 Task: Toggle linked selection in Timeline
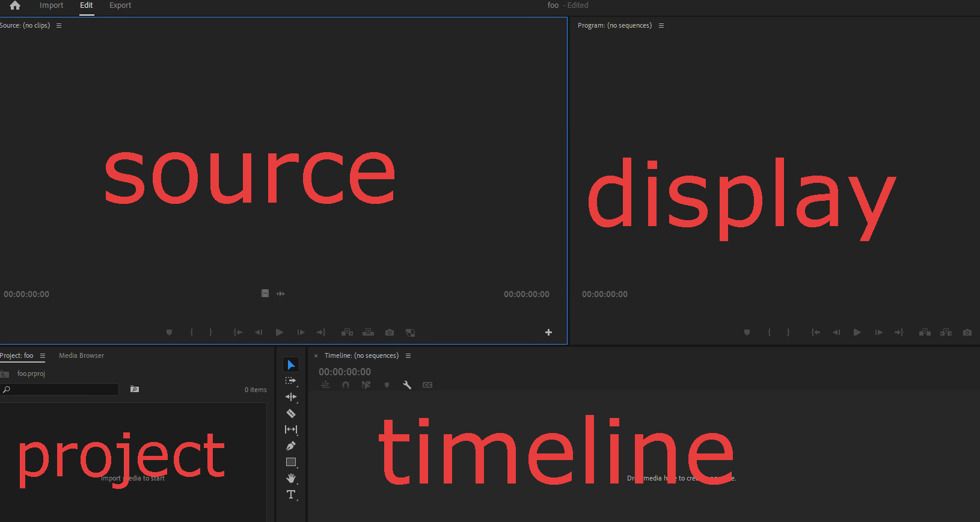[366, 385]
